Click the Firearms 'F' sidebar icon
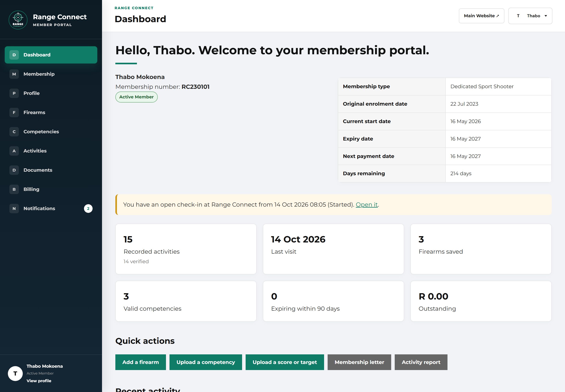 coord(14,113)
